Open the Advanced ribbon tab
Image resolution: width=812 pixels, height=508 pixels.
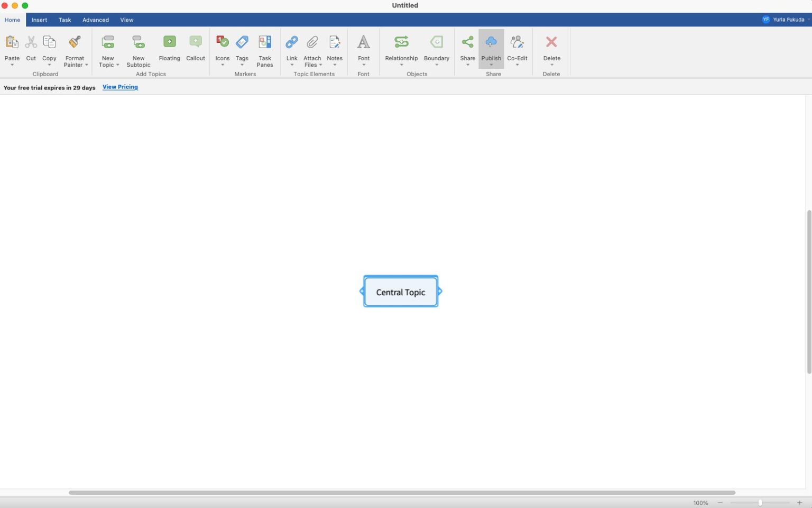[95, 20]
